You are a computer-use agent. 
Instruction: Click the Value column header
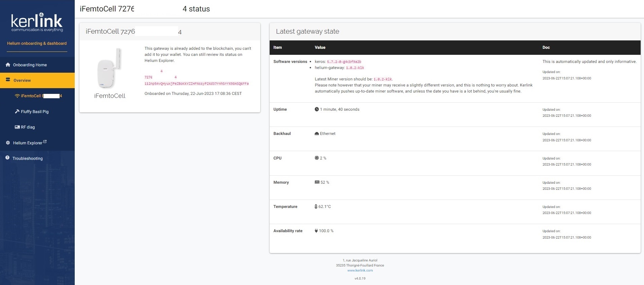click(x=320, y=47)
